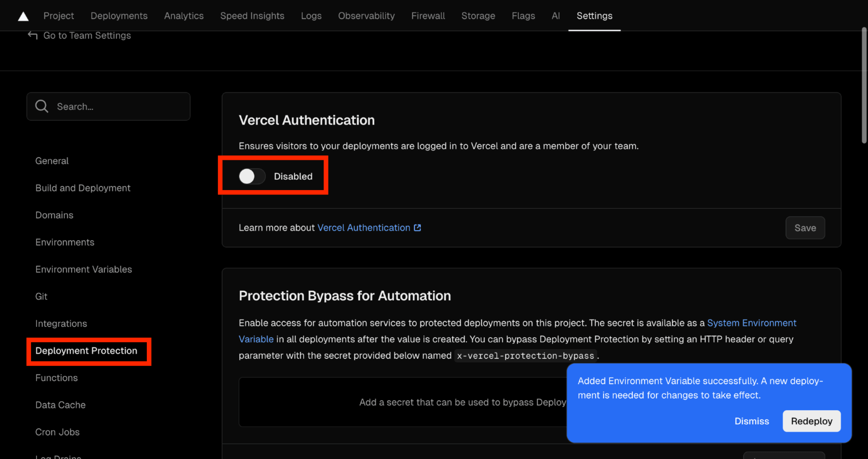The height and width of the screenshot is (459, 868).
Task: Click the back arrow next to Team Settings
Action: tap(33, 35)
